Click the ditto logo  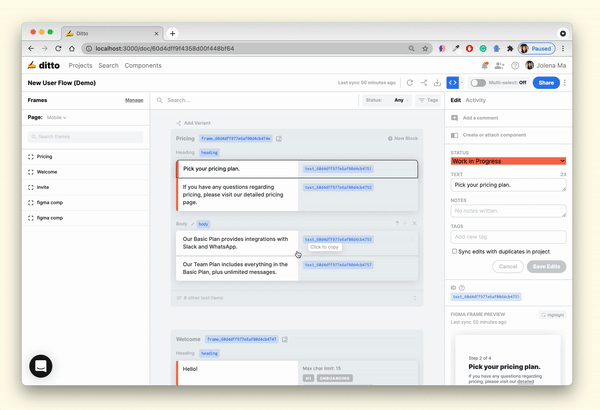point(44,65)
